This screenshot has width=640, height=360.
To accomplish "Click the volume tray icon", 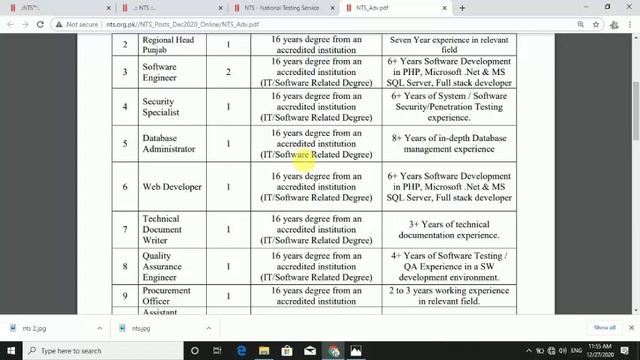I will (563, 351).
